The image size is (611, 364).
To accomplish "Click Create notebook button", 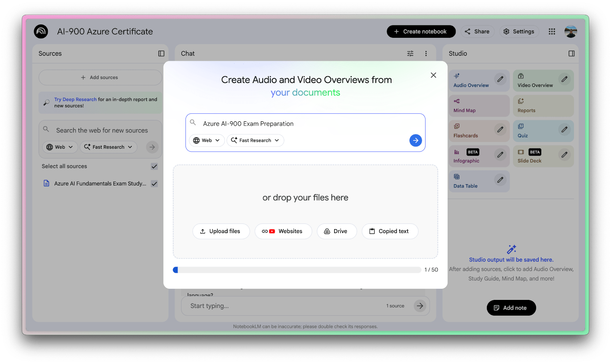I will tap(421, 31).
